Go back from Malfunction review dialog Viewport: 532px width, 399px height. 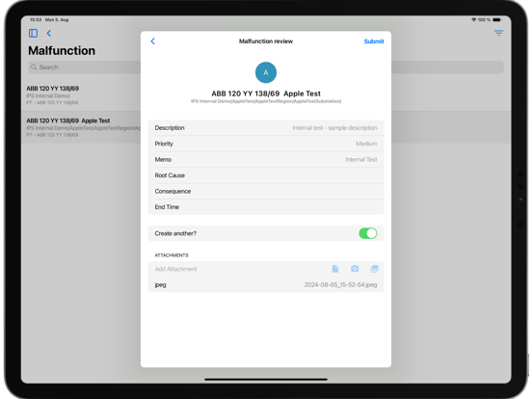152,41
